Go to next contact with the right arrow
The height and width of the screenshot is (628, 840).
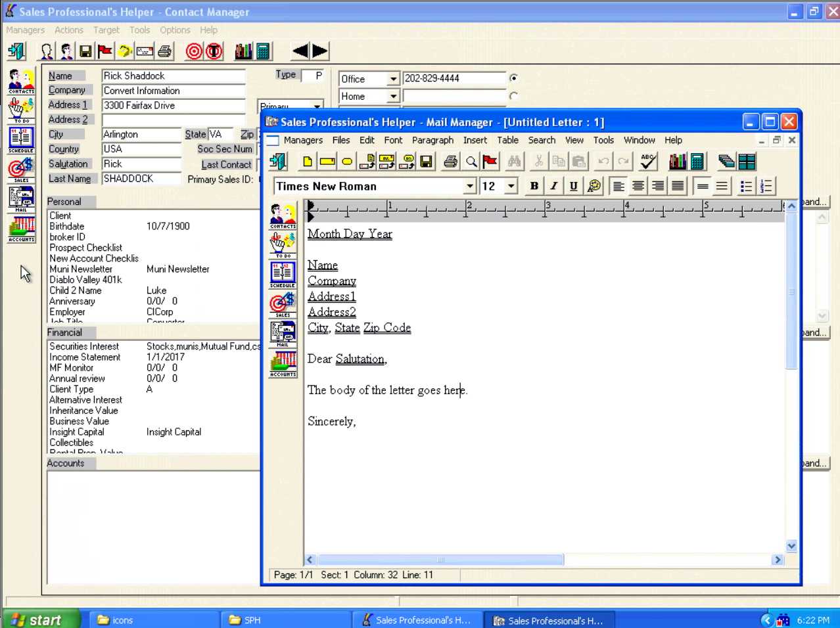(320, 51)
